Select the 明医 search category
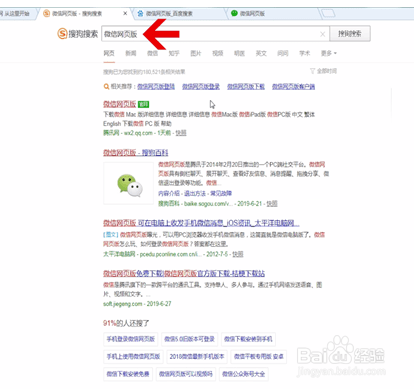 [239, 53]
